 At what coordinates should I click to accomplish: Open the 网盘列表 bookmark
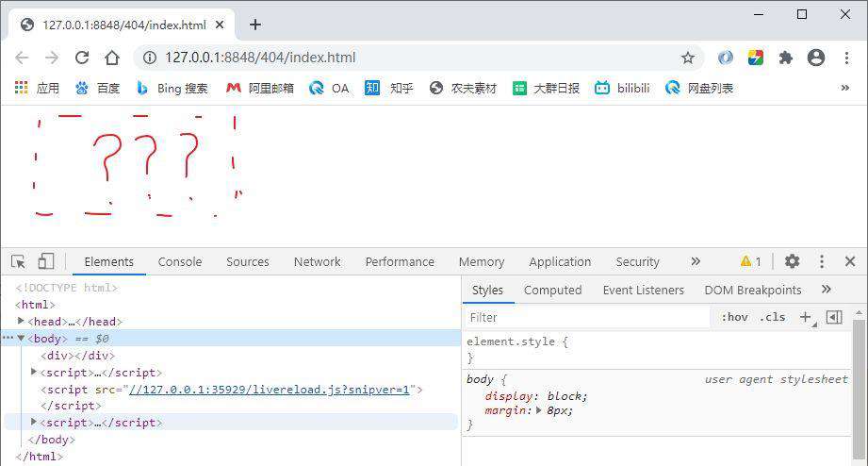[x=699, y=88]
